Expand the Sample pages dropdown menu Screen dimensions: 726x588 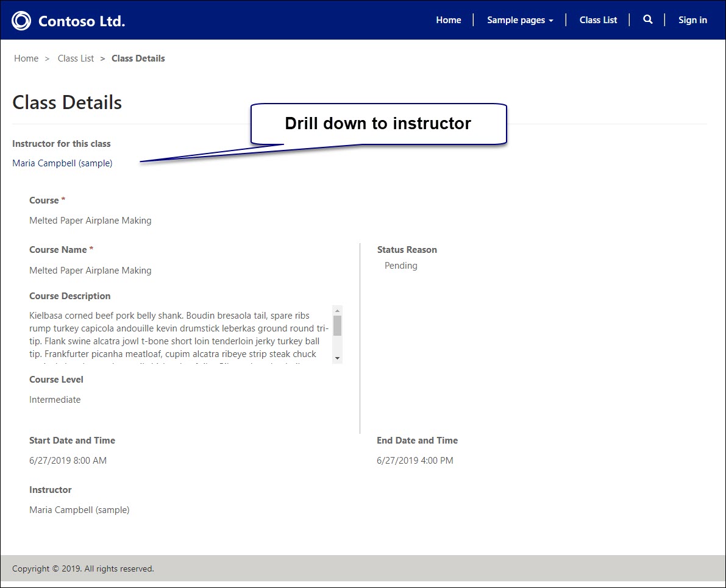520,20
